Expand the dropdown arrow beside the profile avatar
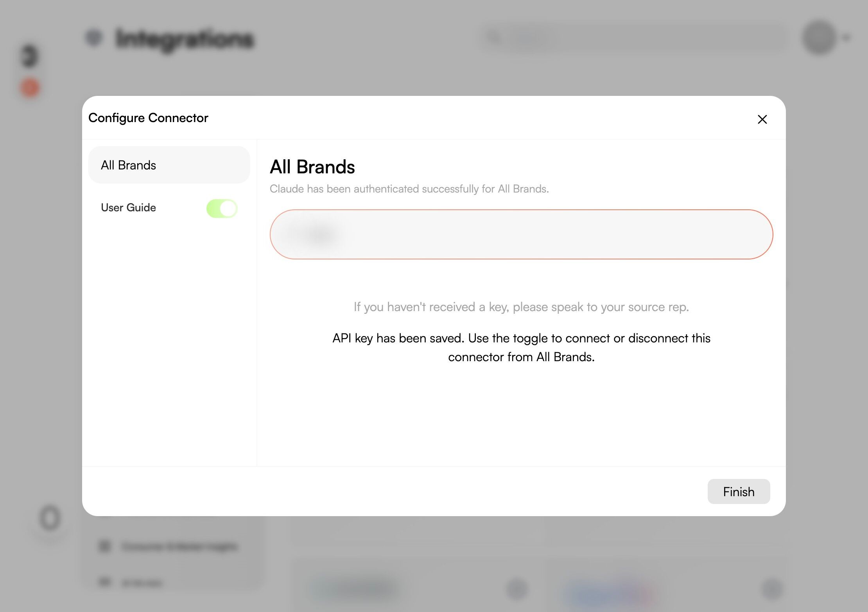 (846, 38)
